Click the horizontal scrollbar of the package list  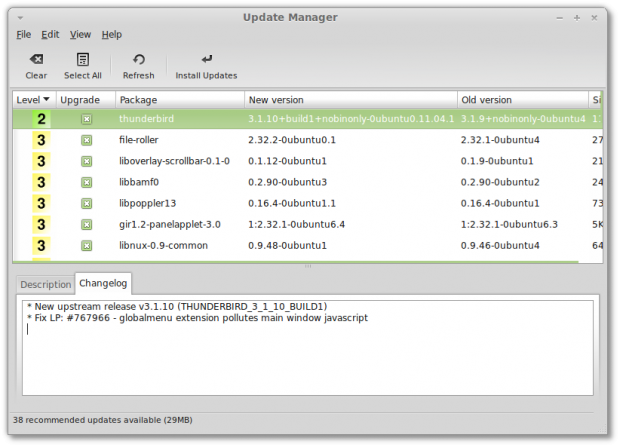coord(296,261)
